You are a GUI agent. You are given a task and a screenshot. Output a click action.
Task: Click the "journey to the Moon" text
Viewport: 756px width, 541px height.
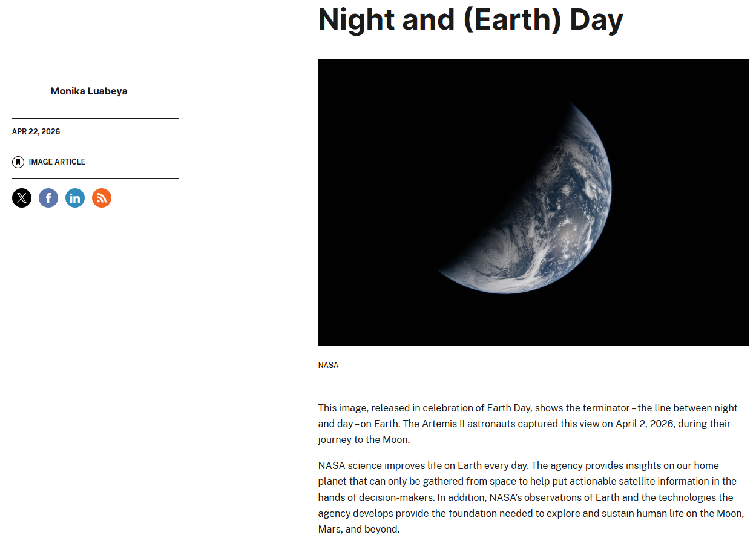[x=364, y=440]
